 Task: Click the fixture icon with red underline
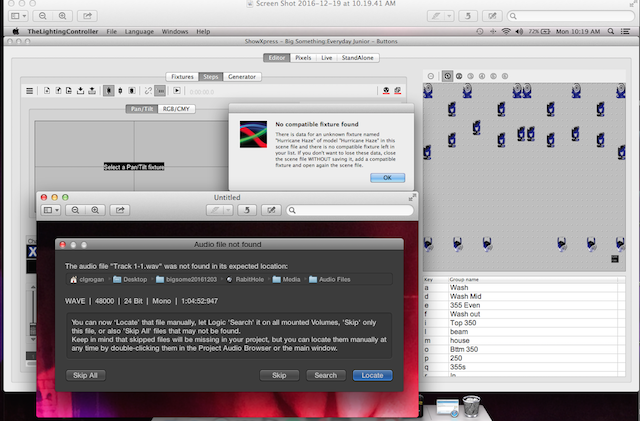point(386,91)
